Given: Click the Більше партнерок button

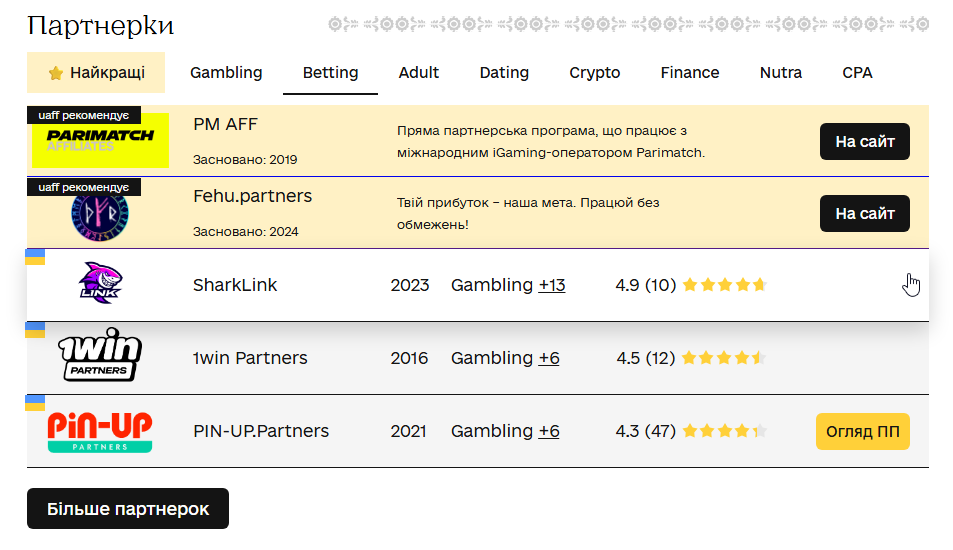Looking at the screenshot, I should [x=128, y=508].
